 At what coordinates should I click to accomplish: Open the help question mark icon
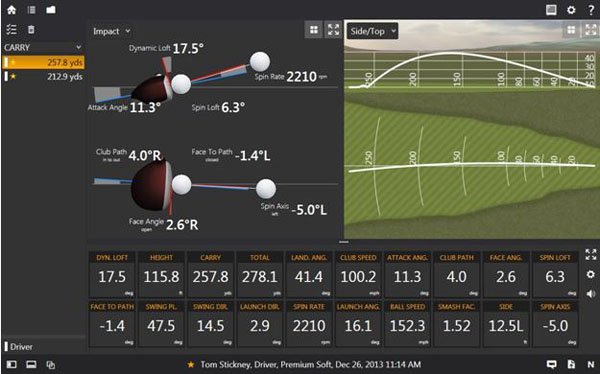pyautogui.click(x=591, y=10)
